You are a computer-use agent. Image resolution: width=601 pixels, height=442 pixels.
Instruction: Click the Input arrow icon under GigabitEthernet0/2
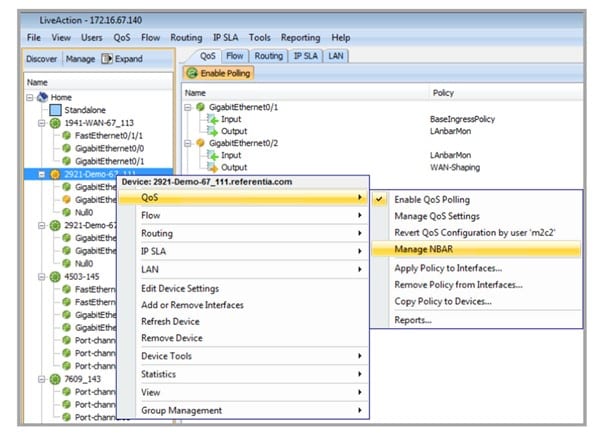tap(213, 155)
